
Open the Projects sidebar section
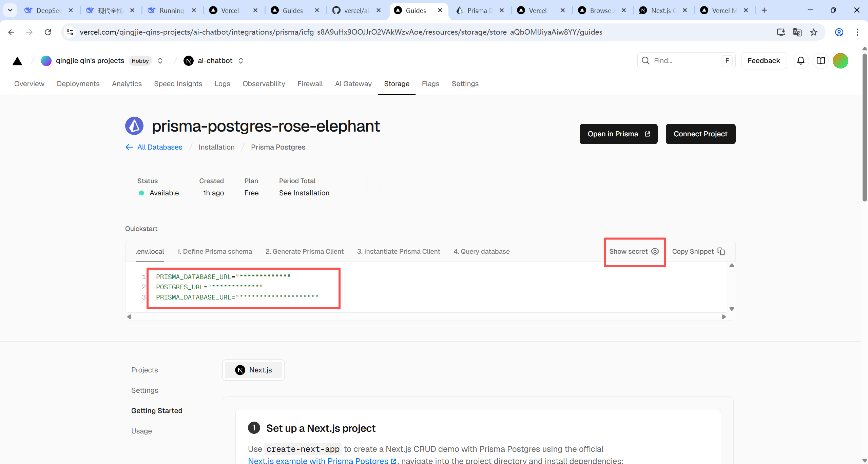[144, 370]
